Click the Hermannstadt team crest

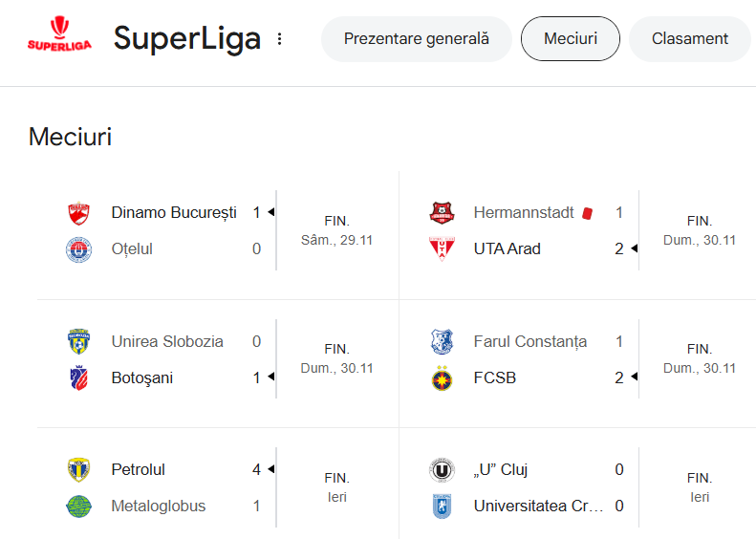click(x=441, y=213)
